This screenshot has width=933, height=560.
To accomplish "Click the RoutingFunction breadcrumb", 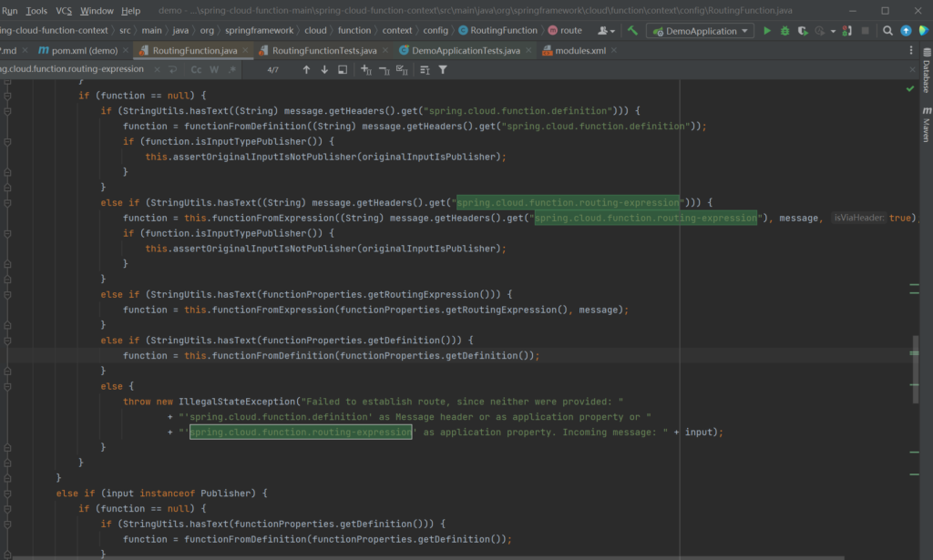I will 497,30.
